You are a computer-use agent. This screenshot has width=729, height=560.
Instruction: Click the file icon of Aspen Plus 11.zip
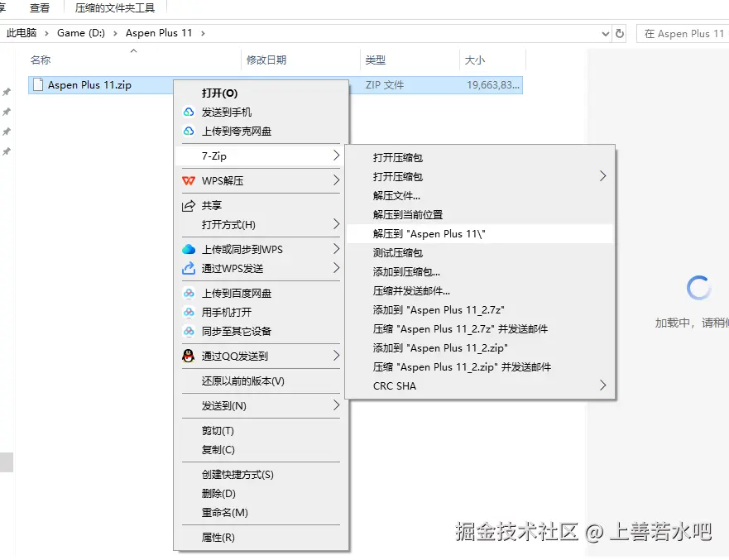(38, 85)
